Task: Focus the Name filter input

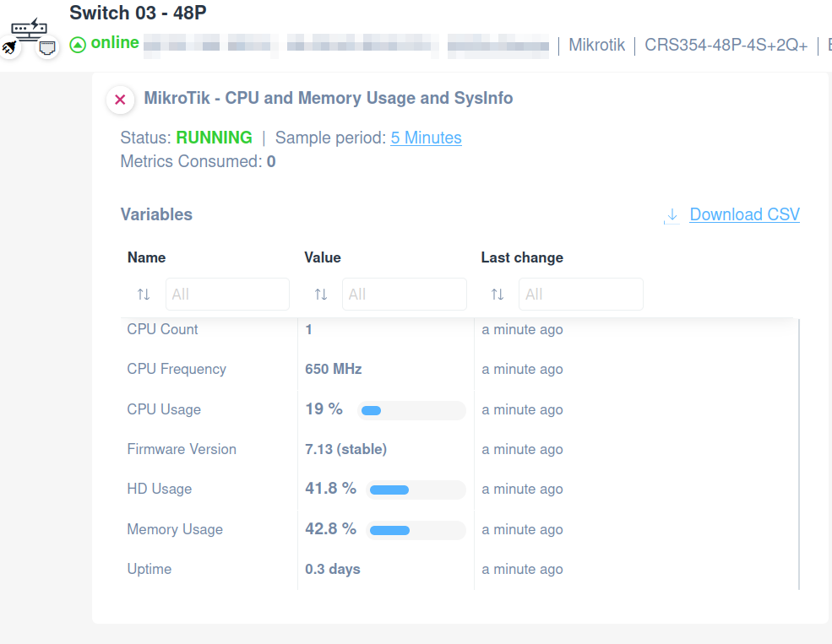Action: [227, 295]
